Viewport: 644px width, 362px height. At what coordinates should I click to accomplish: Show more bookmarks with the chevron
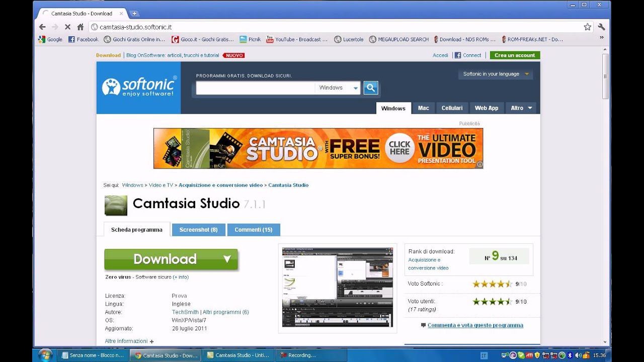point(601,38)
